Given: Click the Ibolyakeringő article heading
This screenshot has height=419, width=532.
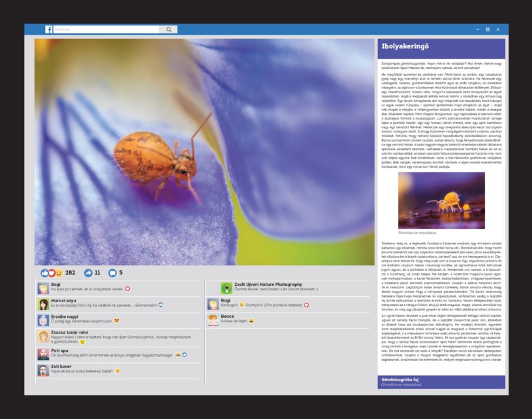Looking at the screenshot, I should pyautogui.click(x=403, y=46).
